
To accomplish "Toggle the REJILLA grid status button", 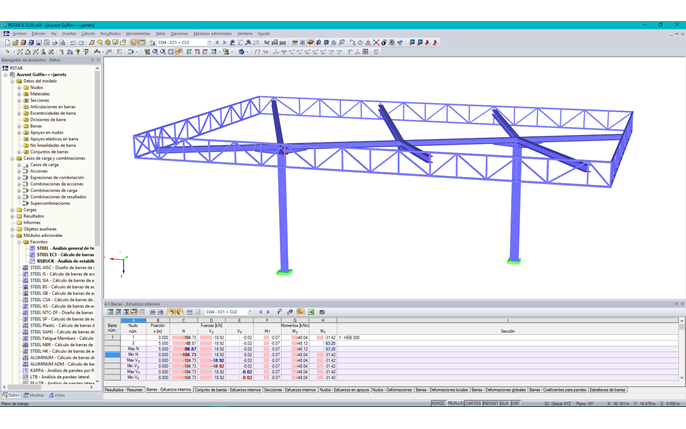I will [455, 403].
